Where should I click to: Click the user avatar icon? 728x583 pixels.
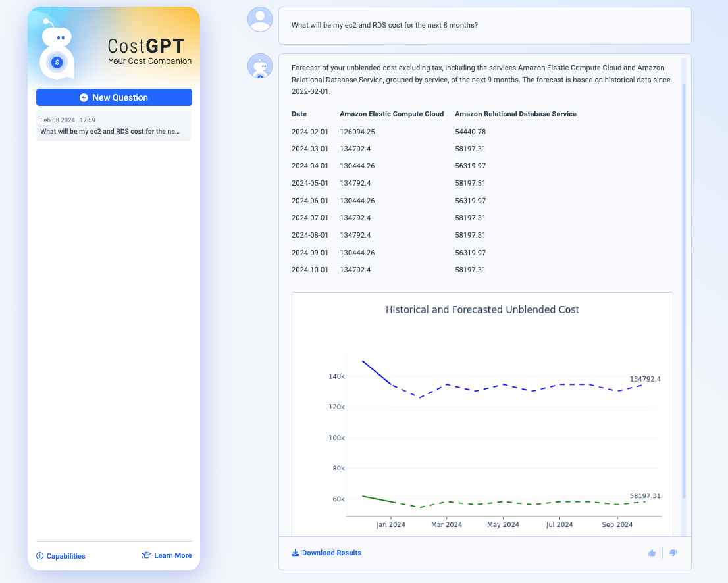(260, 19)
